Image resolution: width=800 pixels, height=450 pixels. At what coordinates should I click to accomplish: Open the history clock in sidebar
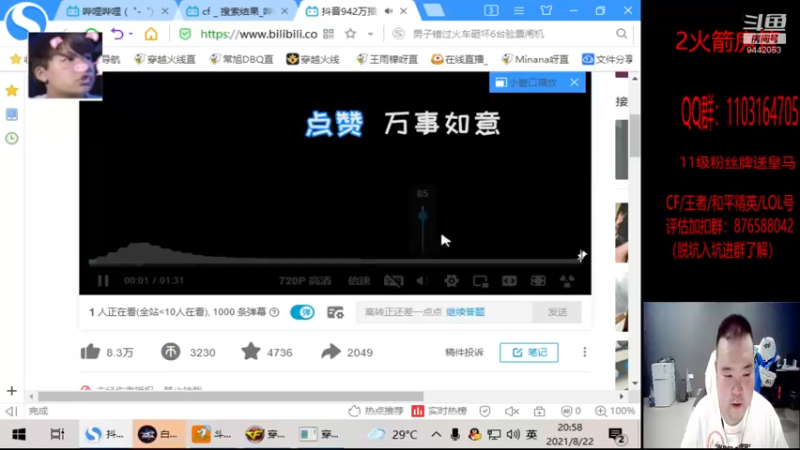pyautogui.click(x=12, y=138)
